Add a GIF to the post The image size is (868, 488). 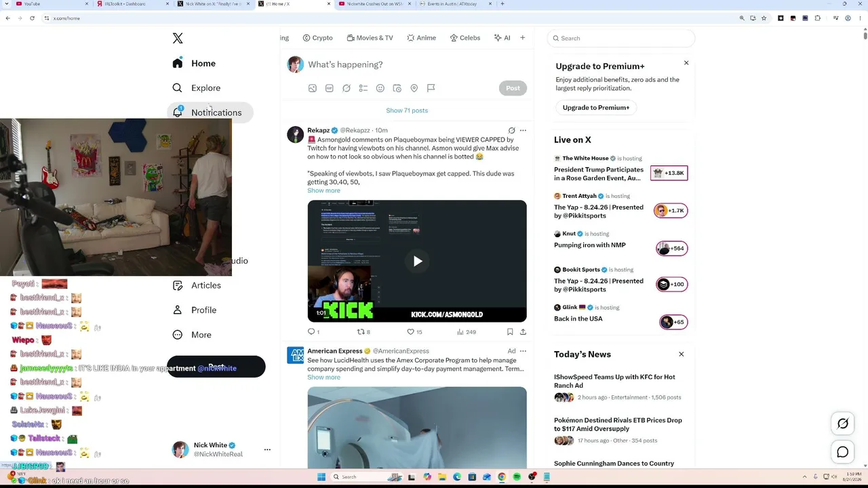click(x=330, y=88)
